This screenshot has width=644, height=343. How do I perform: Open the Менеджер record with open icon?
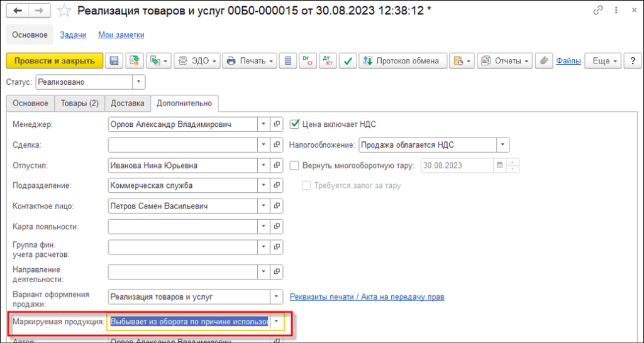point(277,124)
